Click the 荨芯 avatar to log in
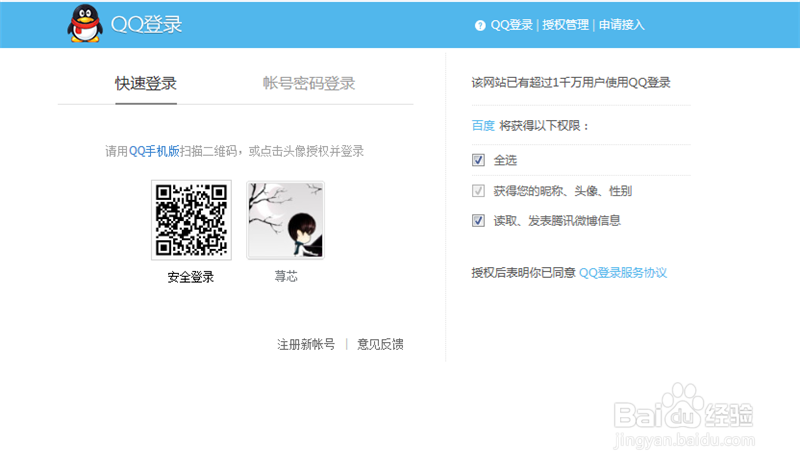 coord(285,220)
